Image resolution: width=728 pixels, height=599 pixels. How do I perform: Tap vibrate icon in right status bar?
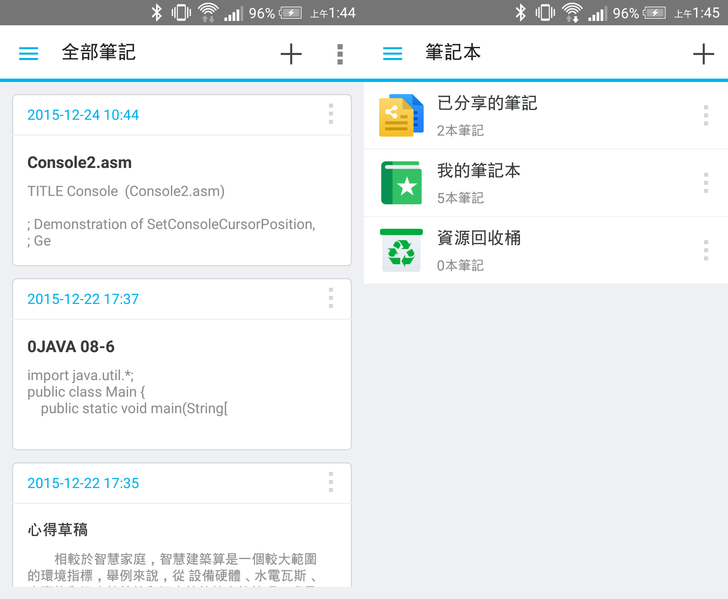[545, 13]
